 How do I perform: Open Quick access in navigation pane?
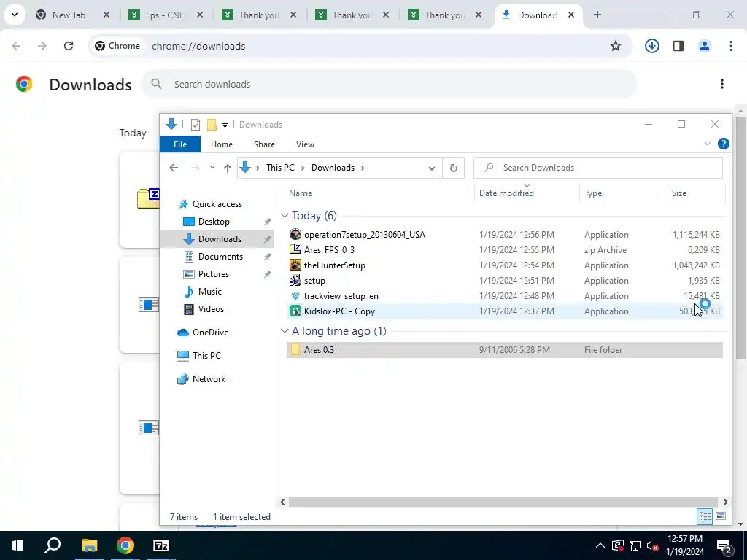[x=217, y=204]
